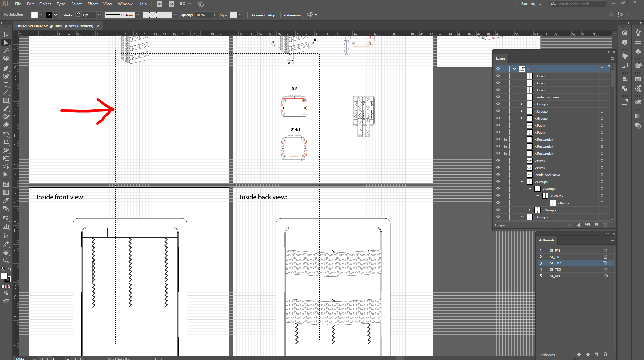Image resolution: width=644 pixels, height=360 pixels.
Task: Select the Selection tool
Action: coord(6,34)
